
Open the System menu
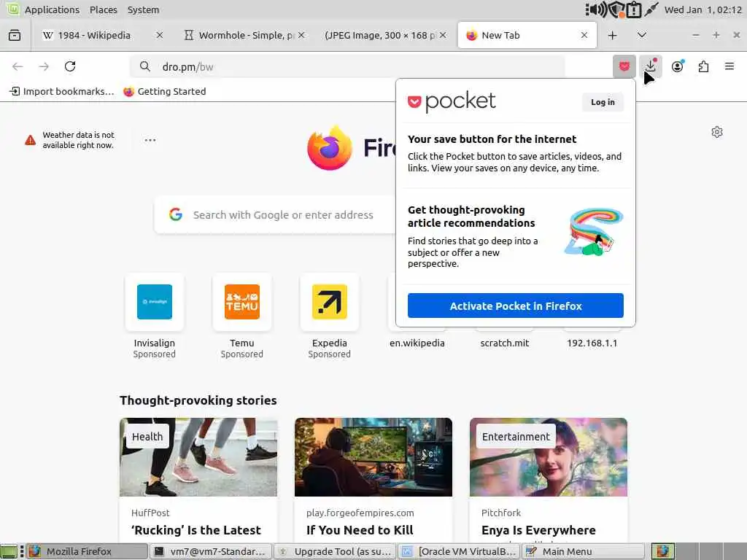pos(143,9)
